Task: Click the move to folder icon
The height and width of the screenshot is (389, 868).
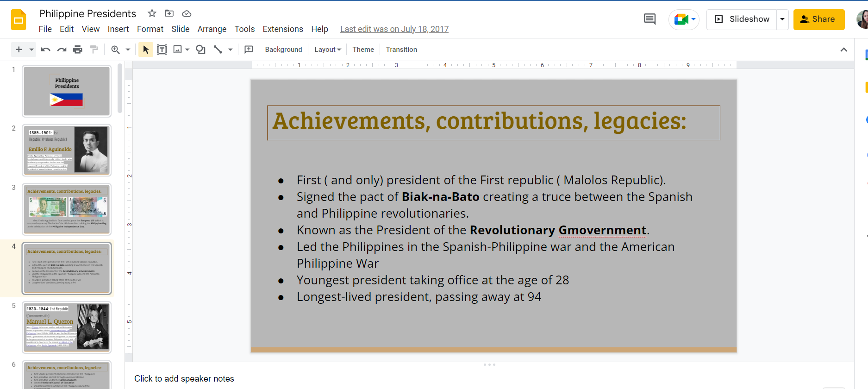Action: (169, 13)
